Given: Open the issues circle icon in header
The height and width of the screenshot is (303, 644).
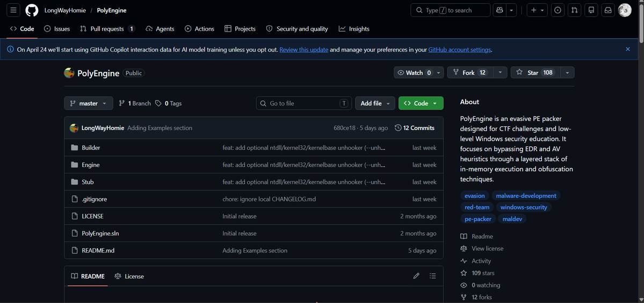Looking at the screenshot, I should tap(558, 10).
